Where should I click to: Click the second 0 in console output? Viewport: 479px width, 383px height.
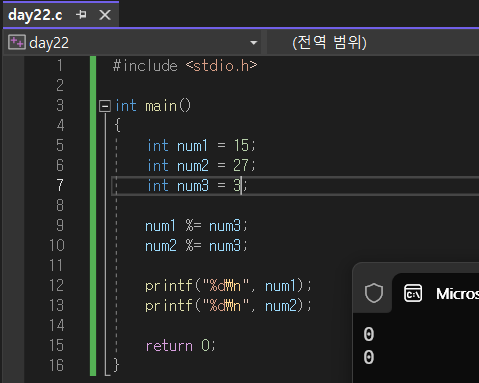(369, 357)
